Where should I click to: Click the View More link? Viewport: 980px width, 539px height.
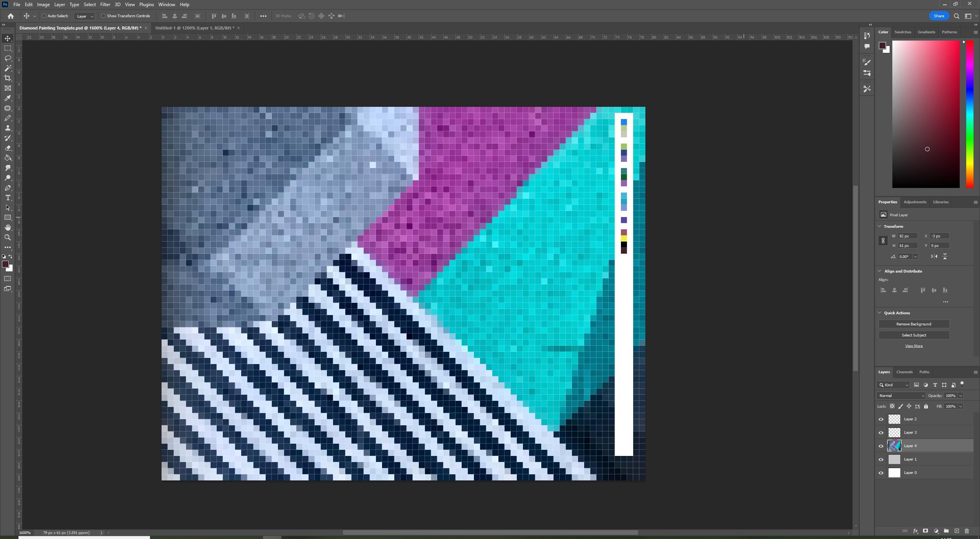pyautogui.click(x=913, y=345)
